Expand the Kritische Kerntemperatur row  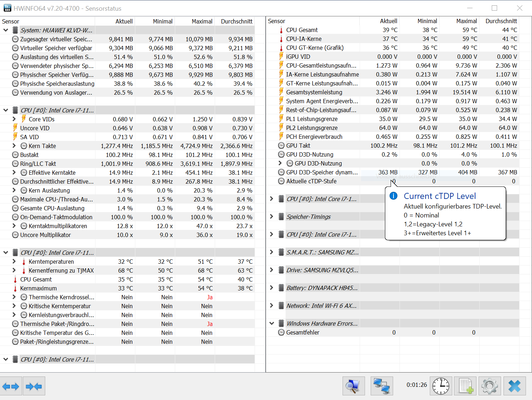click(14, 306)
